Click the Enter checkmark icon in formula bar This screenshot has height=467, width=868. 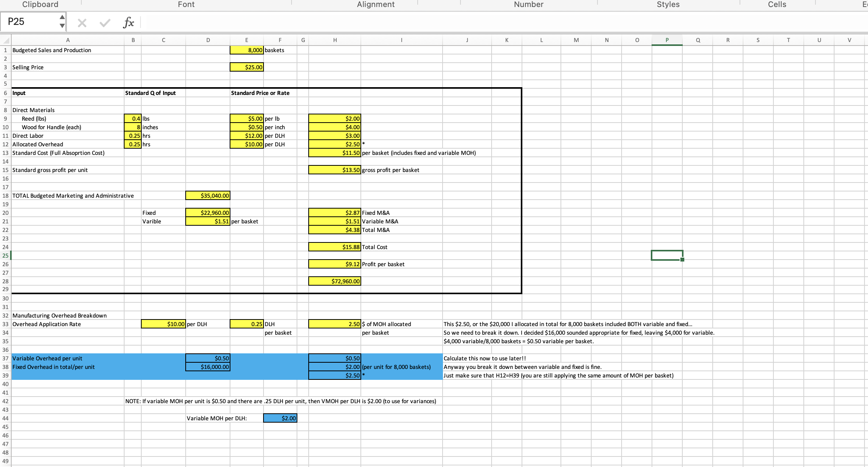pos(104,23)
